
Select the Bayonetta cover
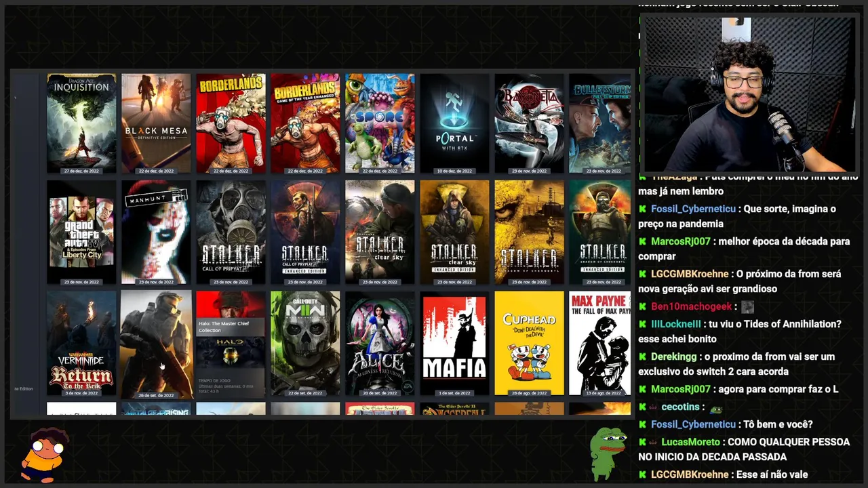click(529, 123)
